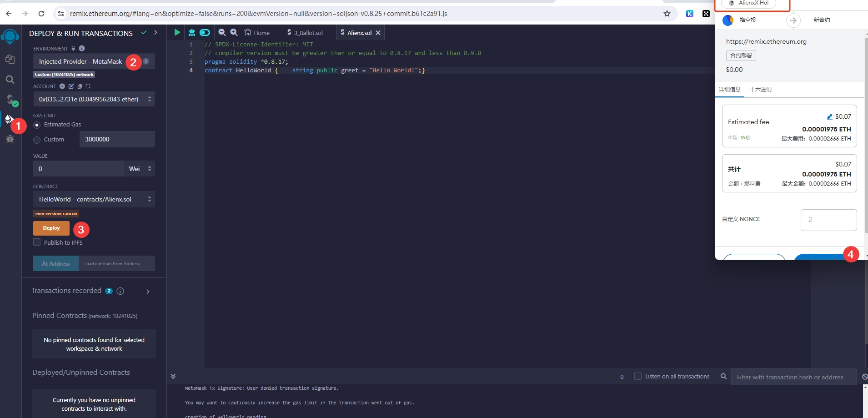Click the zoom in magnifier icon
The width and height of the screenshot is (868, 418).
[234, 32]
